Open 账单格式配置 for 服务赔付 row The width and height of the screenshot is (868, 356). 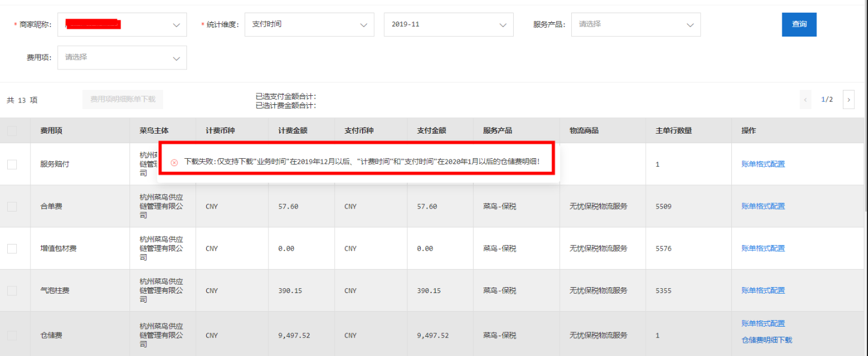coord(763,164)
